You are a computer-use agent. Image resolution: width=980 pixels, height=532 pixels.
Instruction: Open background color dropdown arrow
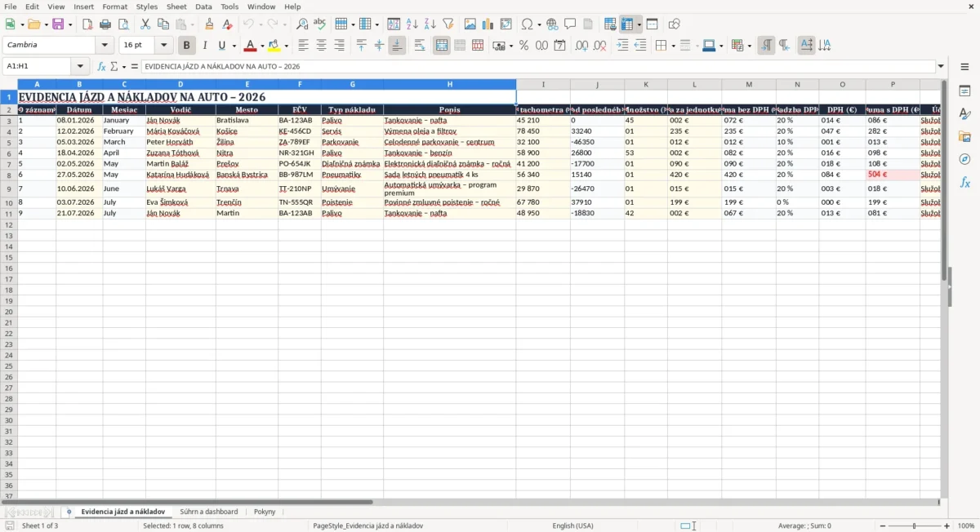click(x=287, y=46)
